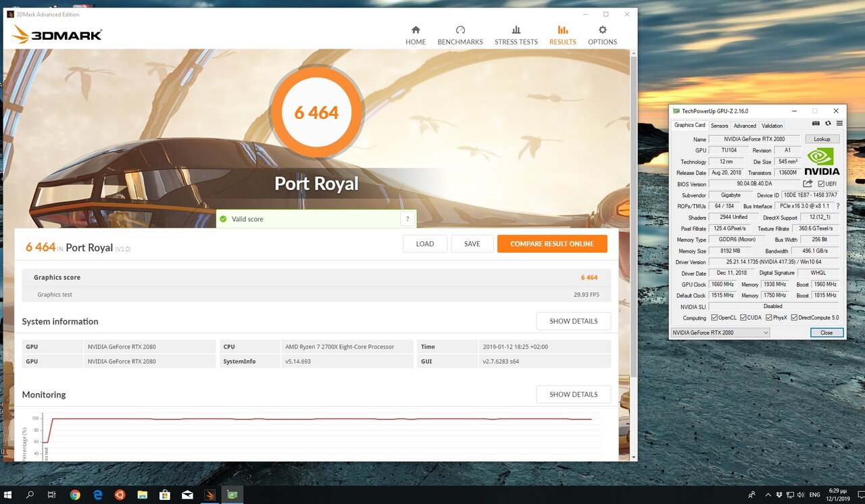Click the BIOS export share icon in GPU-Z
The height and width of the screenshot is (504, 865).
click(808, 184)
